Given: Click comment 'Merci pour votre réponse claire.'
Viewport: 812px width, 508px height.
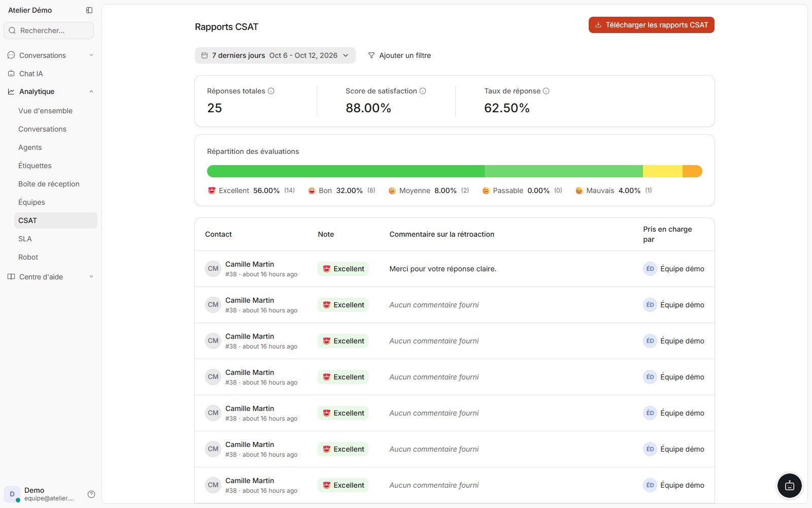Looking at the screenshot, I should [443, 269].
